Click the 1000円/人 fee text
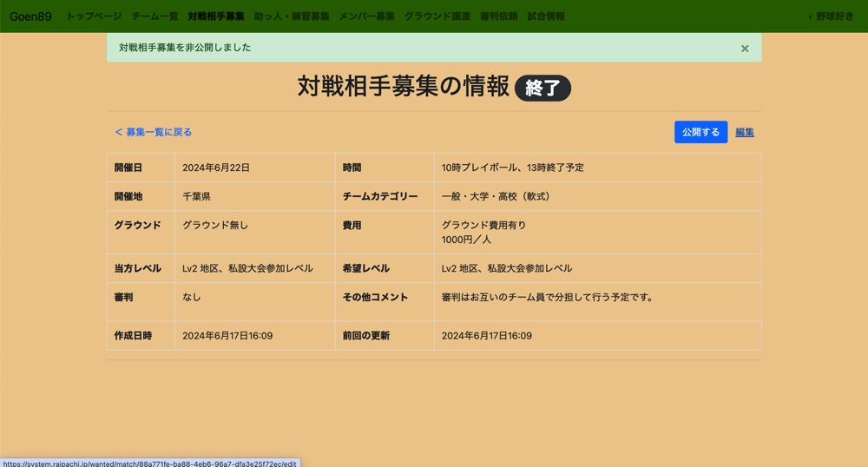868x467 pixels. tap(466, 240)
